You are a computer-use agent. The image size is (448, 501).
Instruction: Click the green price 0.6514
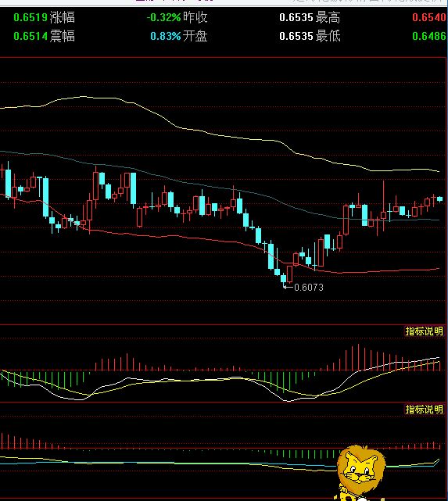[30, 36]
